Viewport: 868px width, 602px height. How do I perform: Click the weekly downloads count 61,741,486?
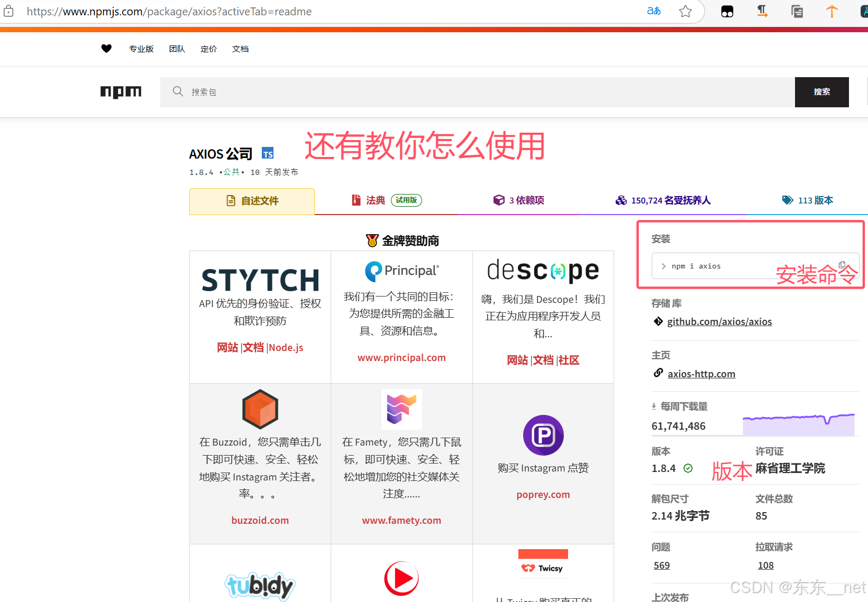coord(679,426)
